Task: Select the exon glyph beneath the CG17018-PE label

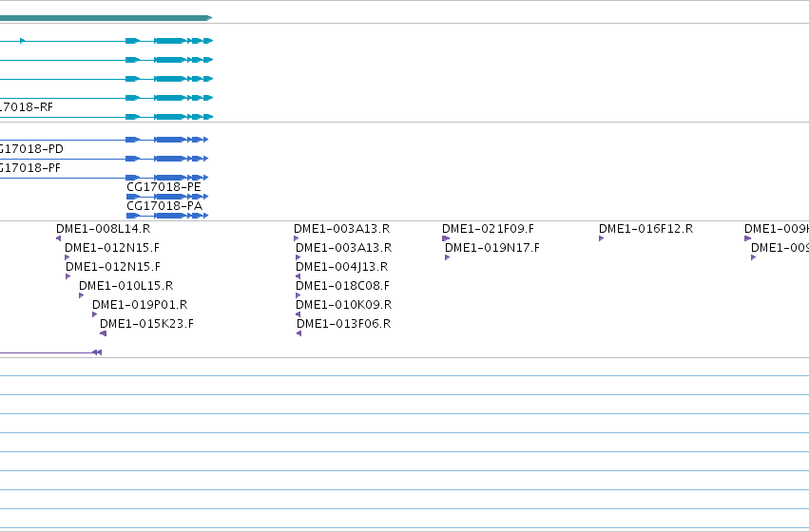Action: (167, 197)
